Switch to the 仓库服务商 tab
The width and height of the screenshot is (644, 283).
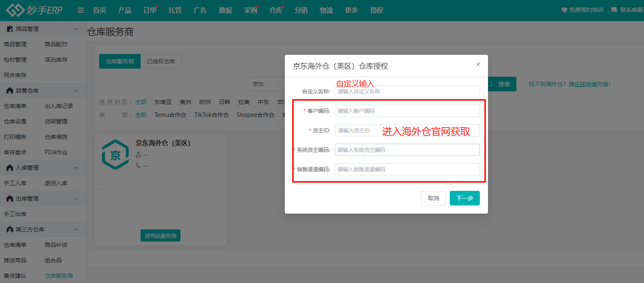pyautogui.click(x=120, y=61)
